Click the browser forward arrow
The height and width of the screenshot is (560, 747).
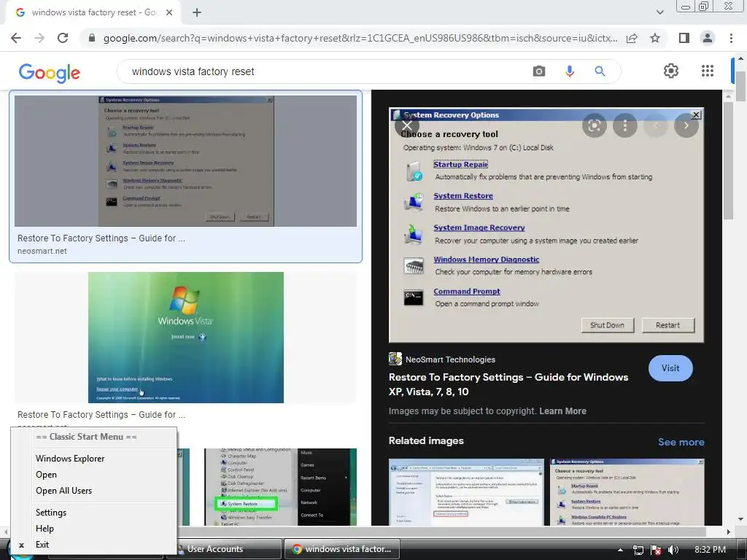pyautogui.click(x=39, y=38)
